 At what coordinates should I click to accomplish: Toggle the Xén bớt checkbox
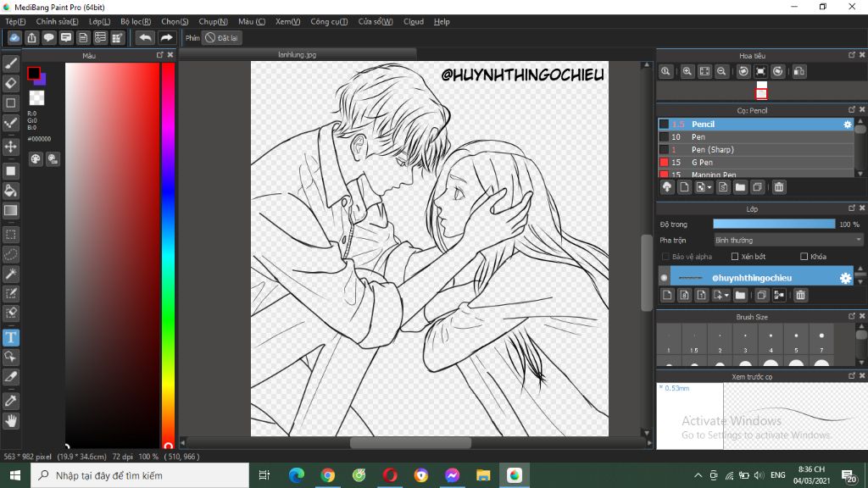pos(735,257)
